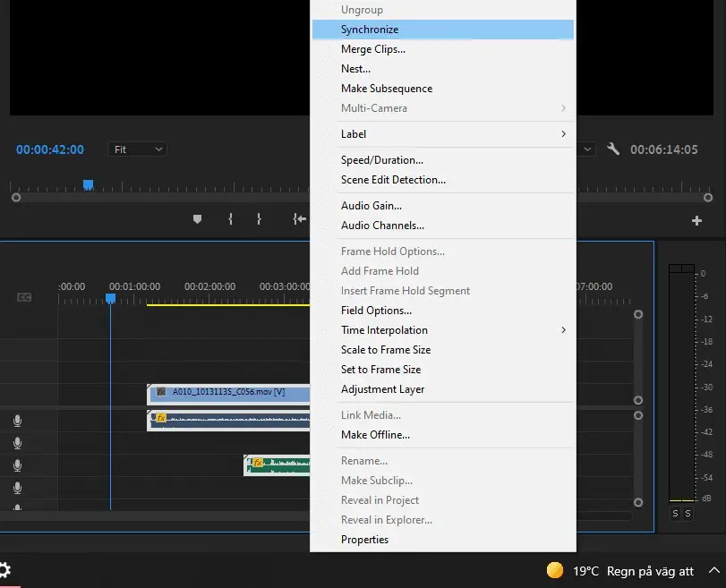Click Link Media... entry
The width and height of the screenshot is (726, 588).
443,415
